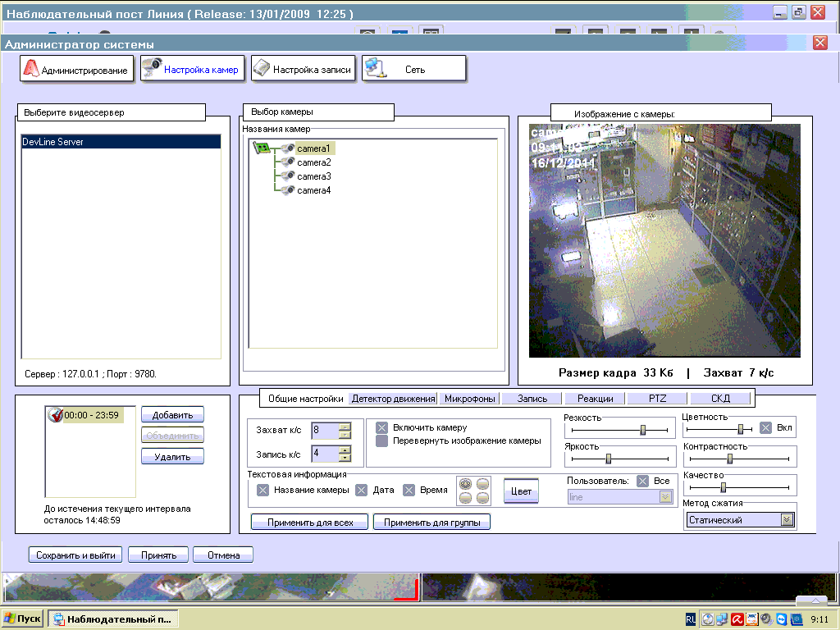Increase the Захват к/с spinner value
Screen dimensions: 840x630
click(x=345, y=426)
